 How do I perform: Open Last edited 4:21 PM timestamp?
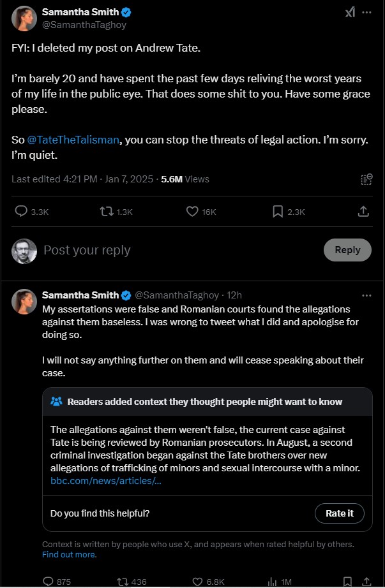[x=54, y=179]
